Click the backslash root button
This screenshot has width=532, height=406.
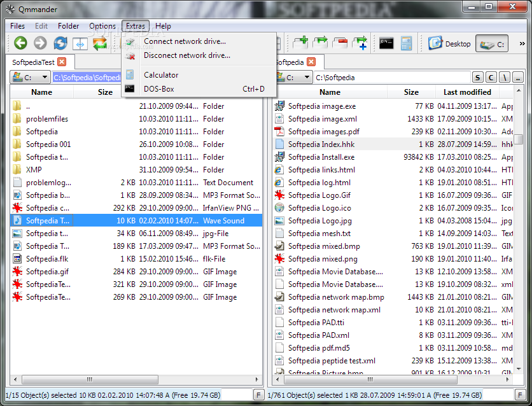coord(505,78)
